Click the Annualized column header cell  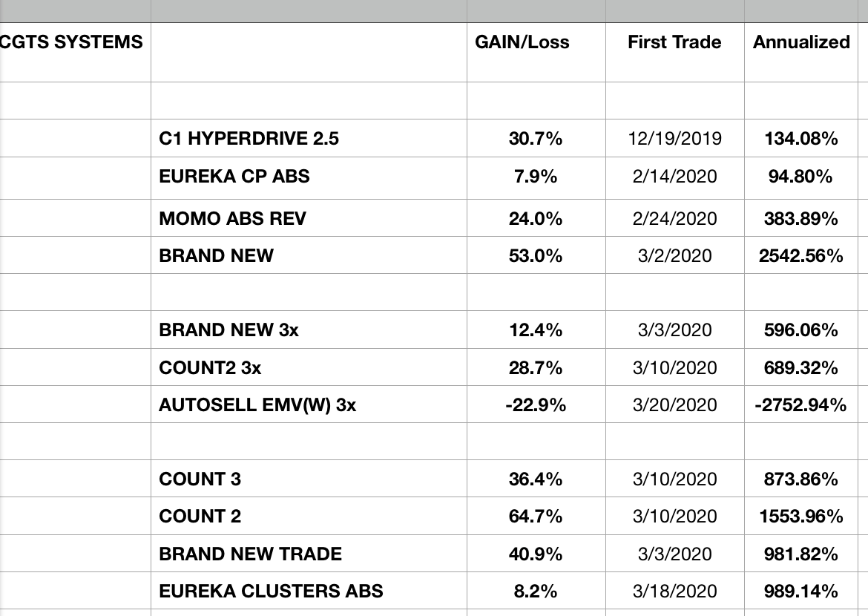801,42
